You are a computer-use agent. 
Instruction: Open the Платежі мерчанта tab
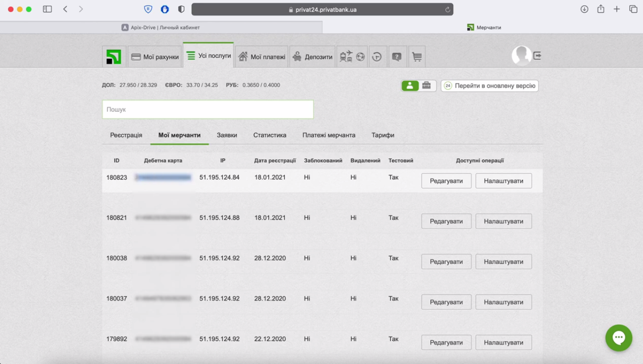pos(329,135)
